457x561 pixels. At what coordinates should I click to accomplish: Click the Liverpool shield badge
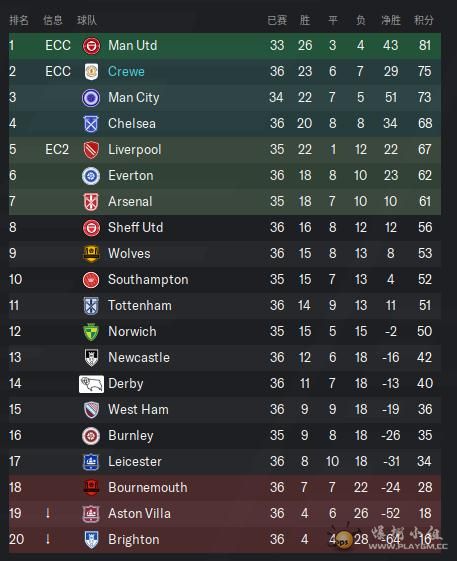pyautogui.click(x=91, y=150)
